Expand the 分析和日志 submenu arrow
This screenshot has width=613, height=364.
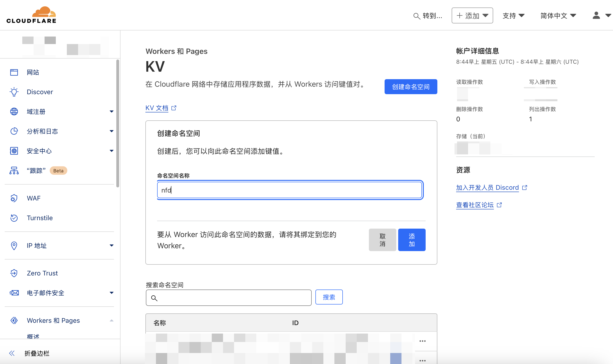(111, 131)
